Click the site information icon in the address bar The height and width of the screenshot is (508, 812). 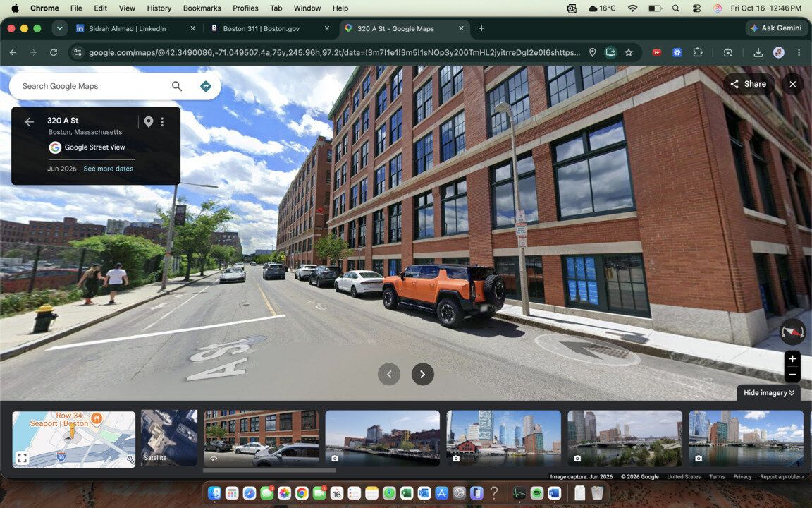coord(78,52)
